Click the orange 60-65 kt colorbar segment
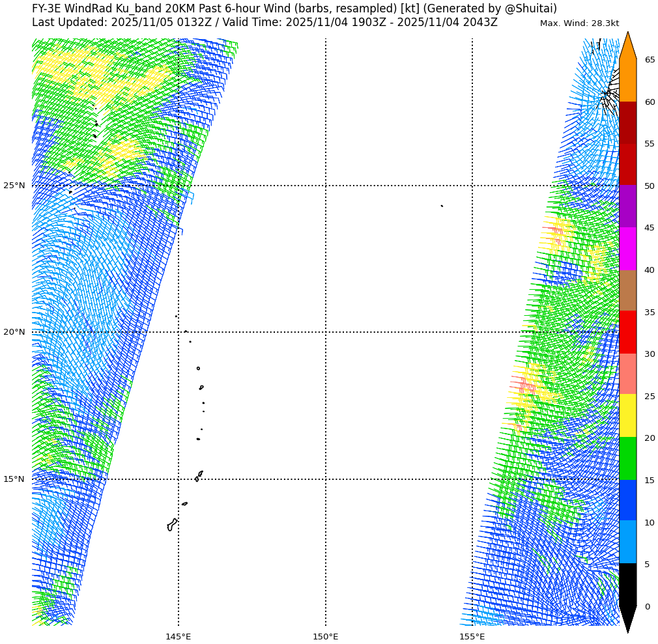Image resolution: width=658 pixels, height=644 pixels. 627,81
